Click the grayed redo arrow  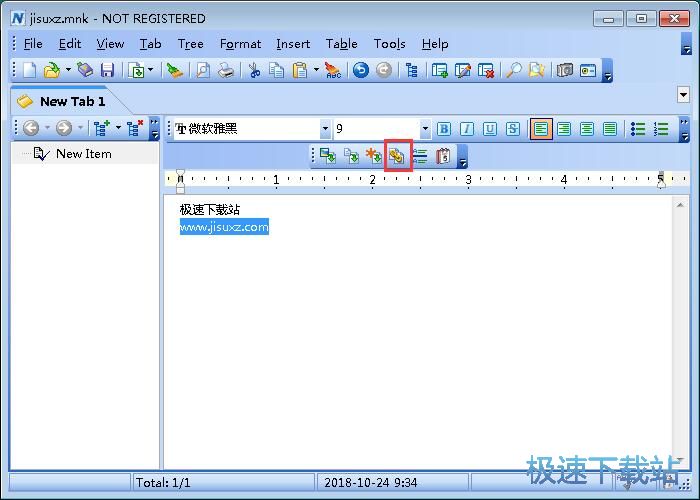pos(383,70)
